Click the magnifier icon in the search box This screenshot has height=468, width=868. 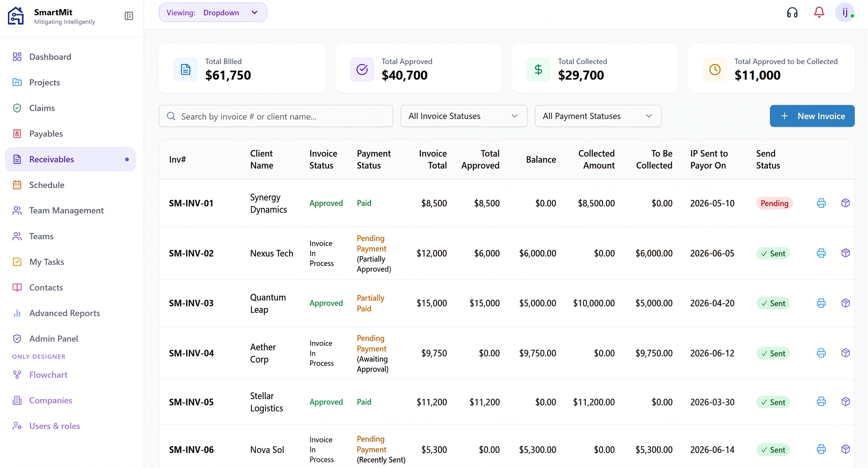[x=171, y=116]
